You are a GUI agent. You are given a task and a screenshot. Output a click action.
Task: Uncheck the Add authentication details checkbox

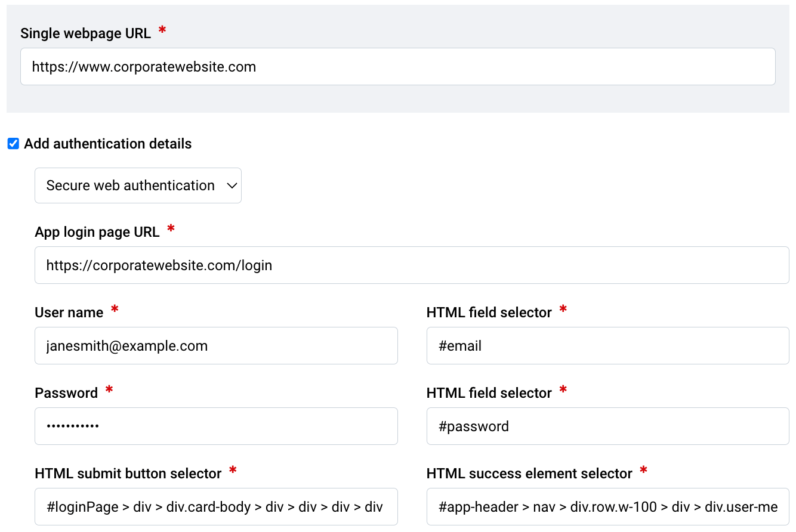tap(13, 143)
